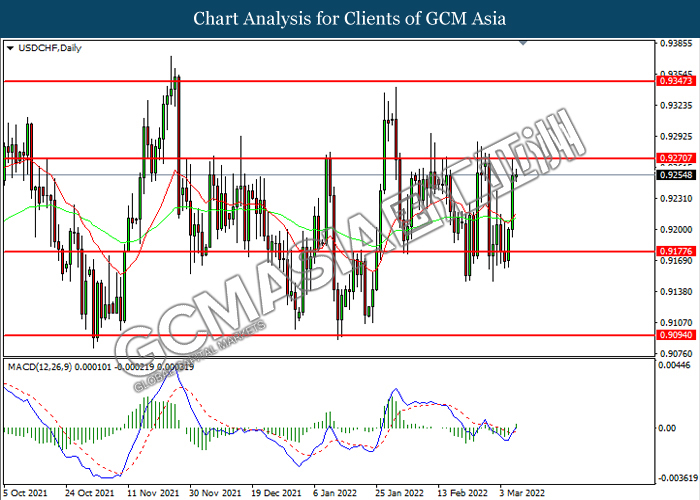
Task: Click the 0.91690 price axis value
Action: click(676, 260)
